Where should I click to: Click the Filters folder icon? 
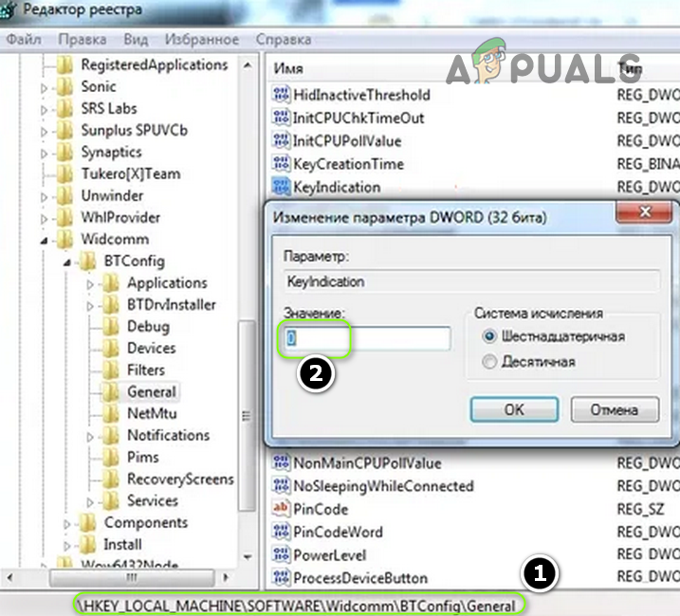111,370
